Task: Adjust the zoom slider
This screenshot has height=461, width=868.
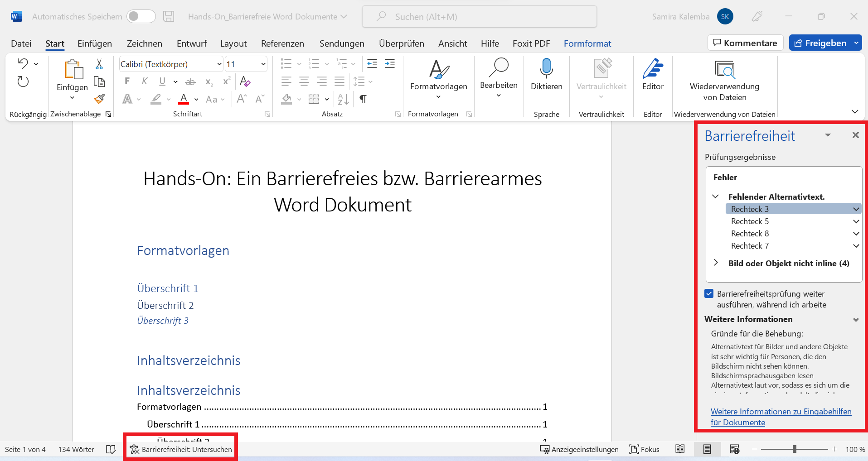Action: pos(795,449)
